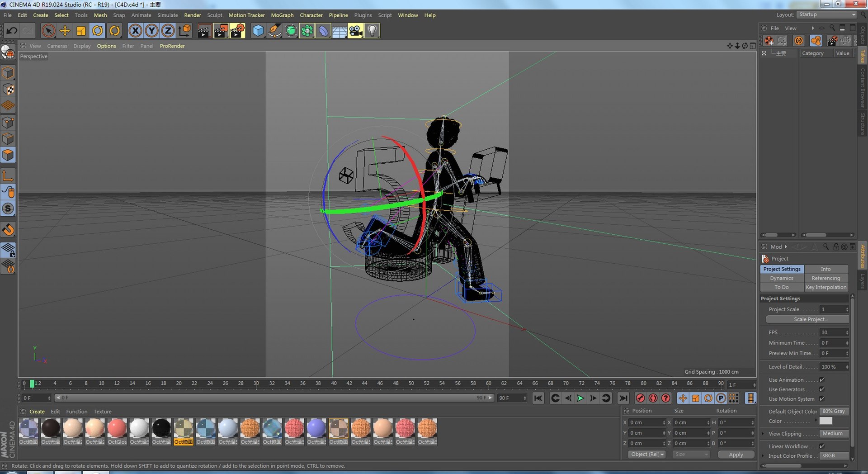Select the Scale tool
This screenshot has height=474, width=868.
pyautogui.click(x=81, y=31)
